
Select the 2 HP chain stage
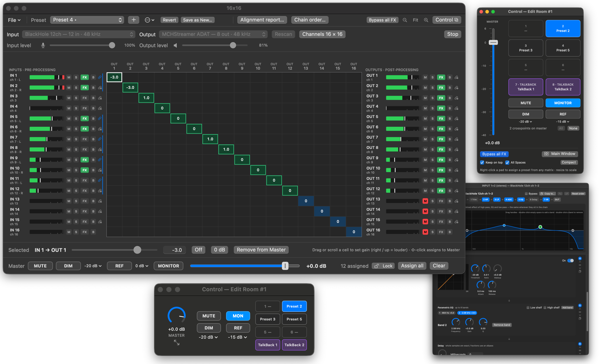point(485,200)
